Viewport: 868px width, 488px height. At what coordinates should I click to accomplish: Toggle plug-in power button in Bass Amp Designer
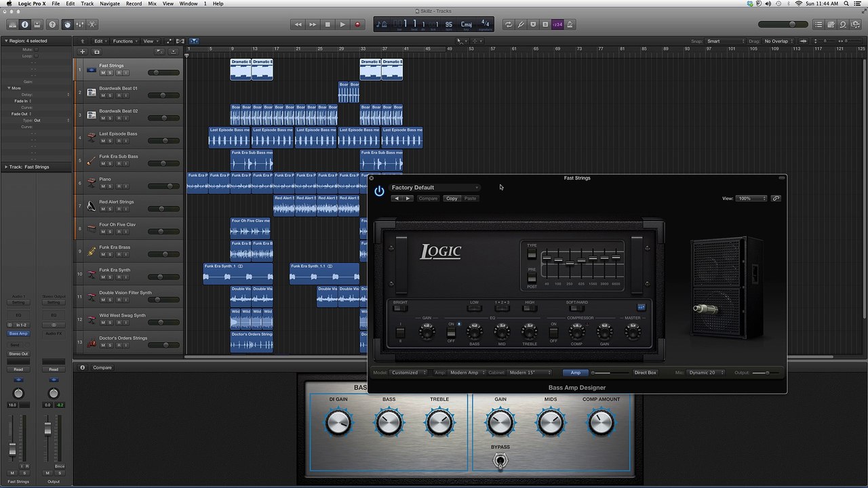(x=379, y=192)
